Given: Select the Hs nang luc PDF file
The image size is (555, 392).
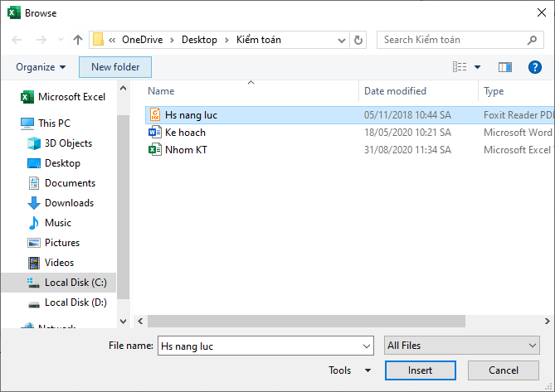Looking at the screenshot, I should pyautogui.click(x=350, y=115).
